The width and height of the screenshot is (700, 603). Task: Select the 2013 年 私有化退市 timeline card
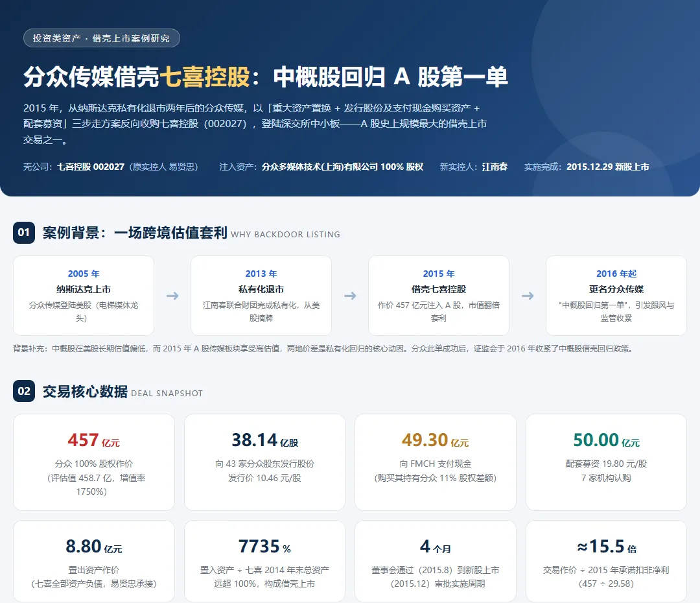[x=261, y=296]
